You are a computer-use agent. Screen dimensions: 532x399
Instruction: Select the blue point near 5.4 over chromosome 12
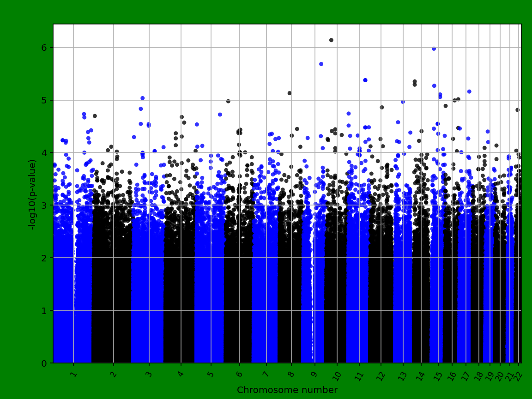pyautogui.click(x=365, y=81)
